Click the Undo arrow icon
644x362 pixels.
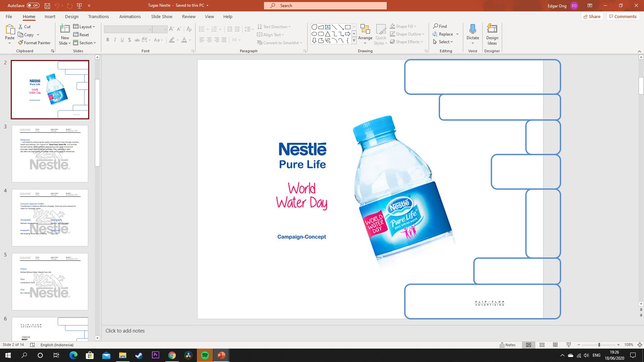coord(57,6)
